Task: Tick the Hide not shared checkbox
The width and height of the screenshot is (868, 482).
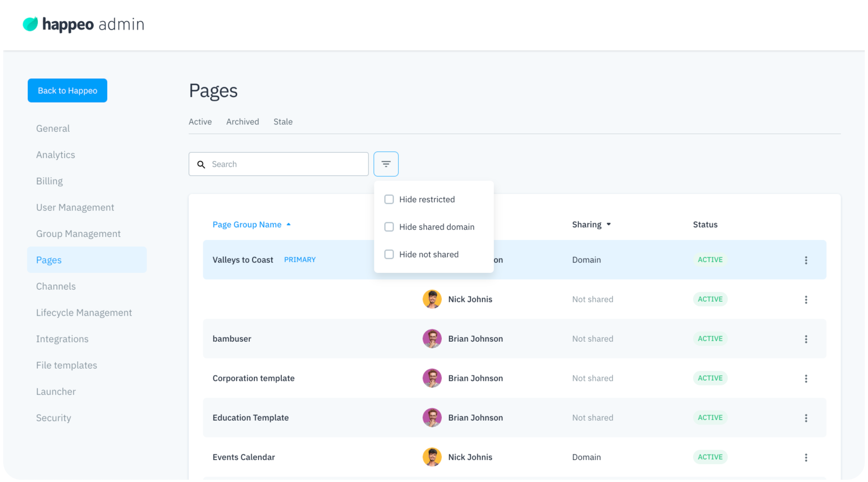Action: [389, 255]
